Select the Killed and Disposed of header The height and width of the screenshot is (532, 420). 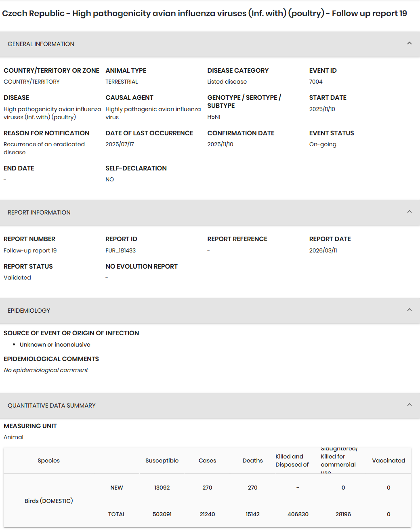coord(292,461)
